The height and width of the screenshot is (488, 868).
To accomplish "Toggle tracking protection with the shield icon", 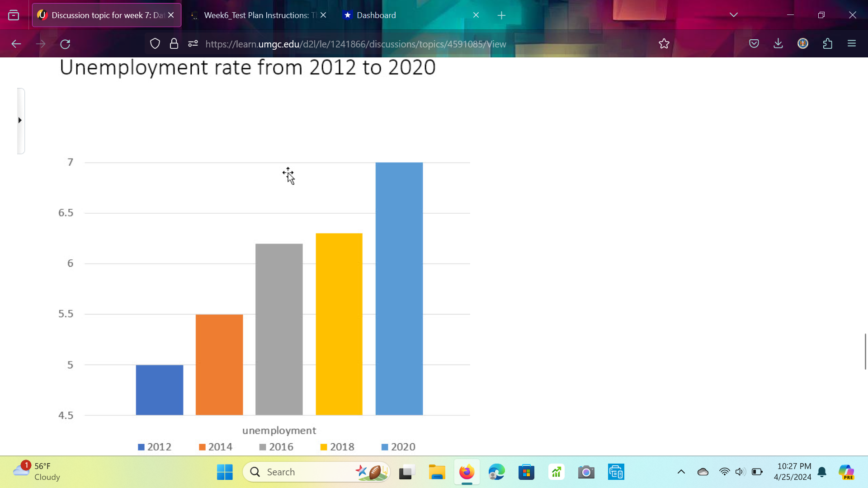I will point(155,43).
